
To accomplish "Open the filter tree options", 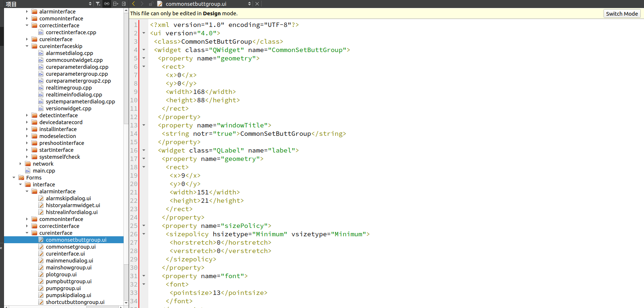I will (x=98, y=4).
